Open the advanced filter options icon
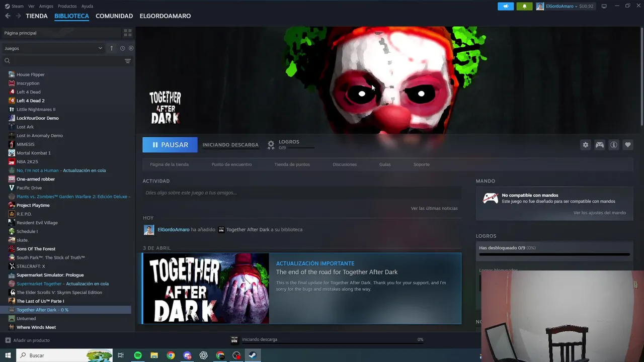This screenshot has height=362, width=644. pyautogui.click(x=128, y=61)
